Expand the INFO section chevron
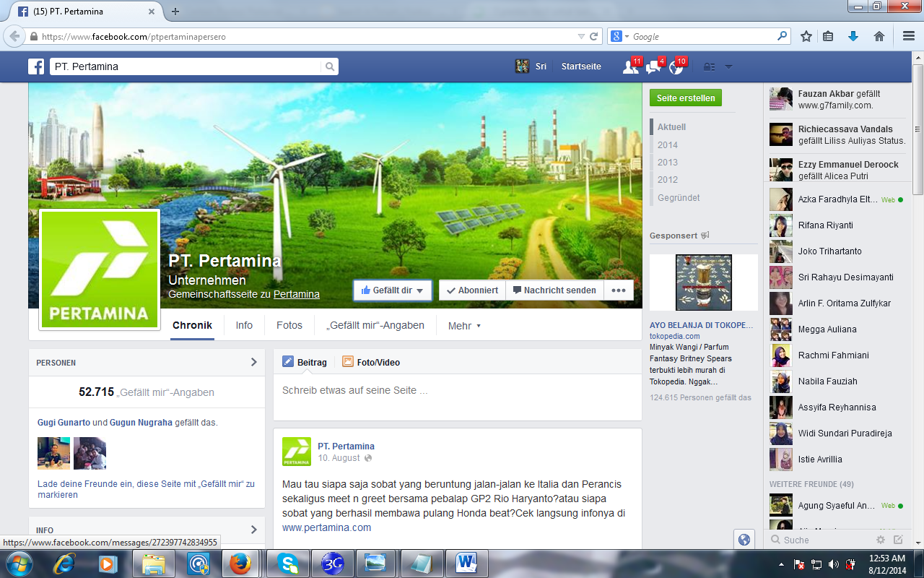Screen dimensions: 924x578 tap(253, 530)
